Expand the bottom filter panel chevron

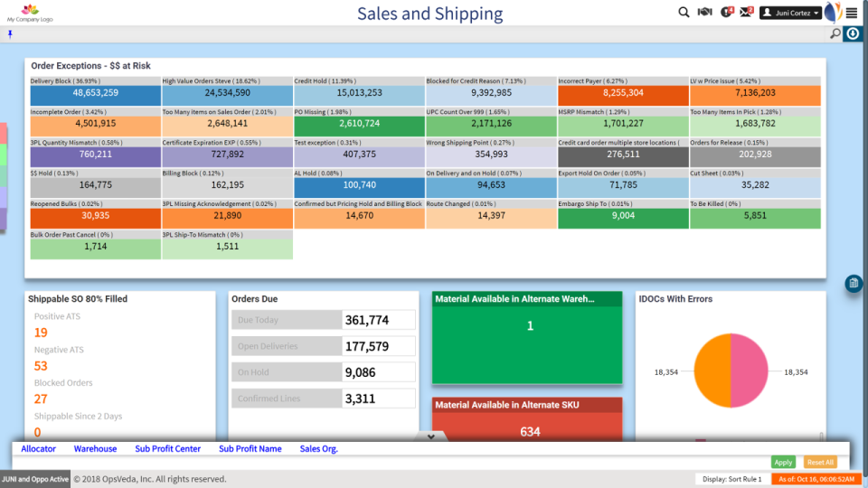coord(430,436)
